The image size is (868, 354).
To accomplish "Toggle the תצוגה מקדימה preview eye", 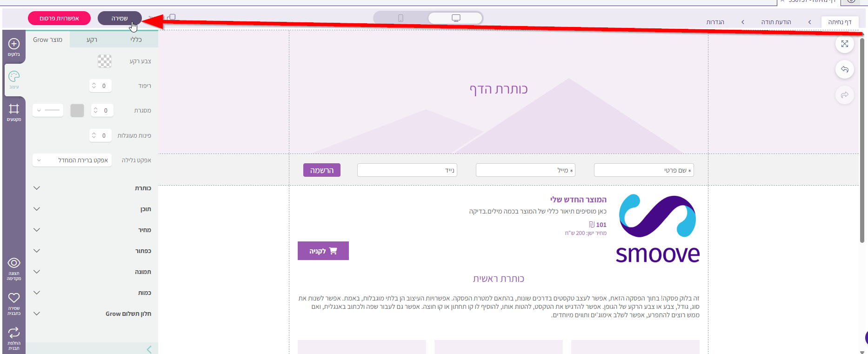I will coord(14,263).
